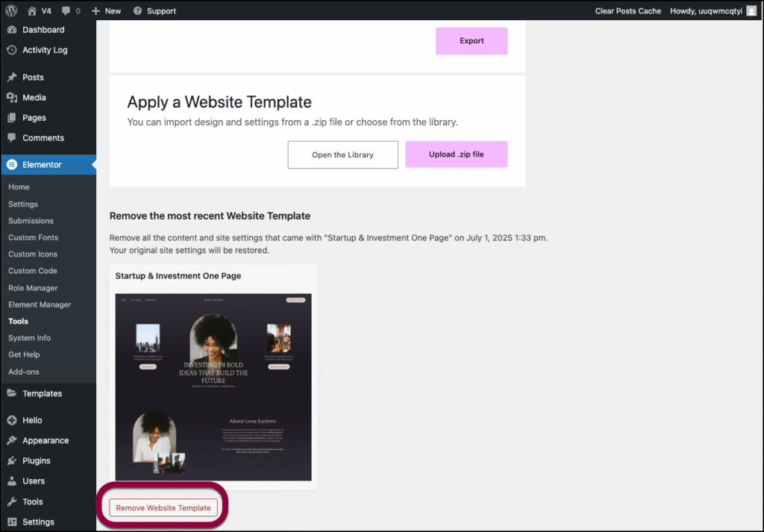Click the Dashboard gauge icon
764x532 pixels.
tap(12, 30)
